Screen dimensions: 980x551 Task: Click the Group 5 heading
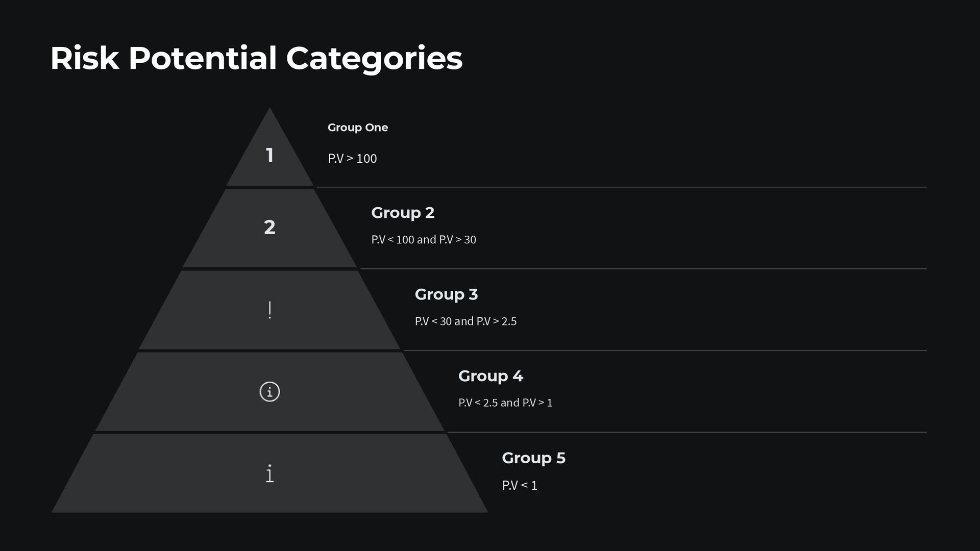click(x=533, y=458)
